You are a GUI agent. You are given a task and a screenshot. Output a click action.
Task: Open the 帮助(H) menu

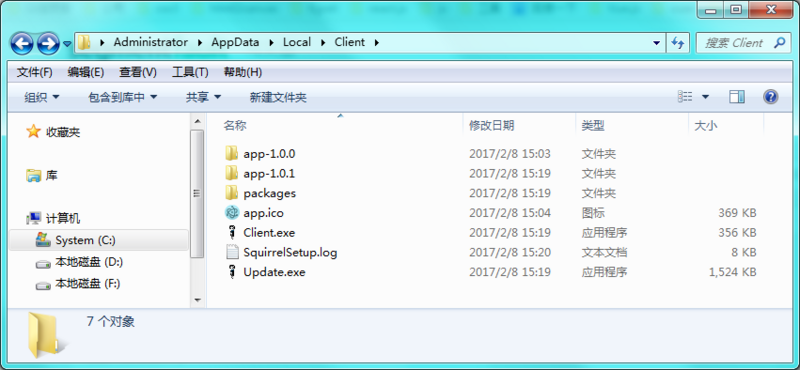[243, 72]
